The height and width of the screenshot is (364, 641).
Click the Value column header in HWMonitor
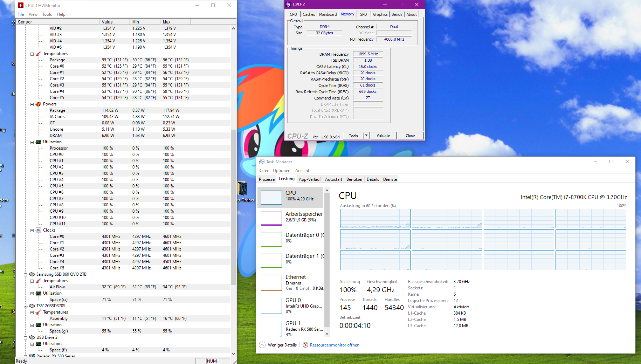coord(115,22)
